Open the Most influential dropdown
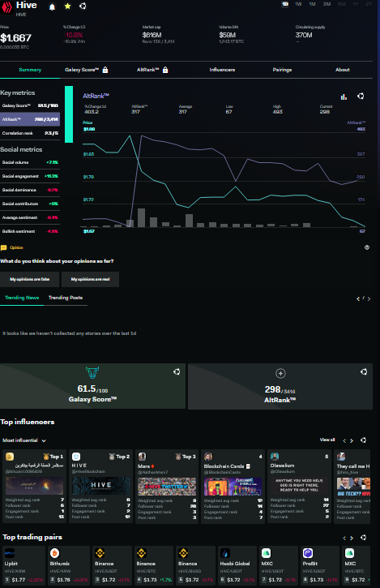 tap(24, 440)
